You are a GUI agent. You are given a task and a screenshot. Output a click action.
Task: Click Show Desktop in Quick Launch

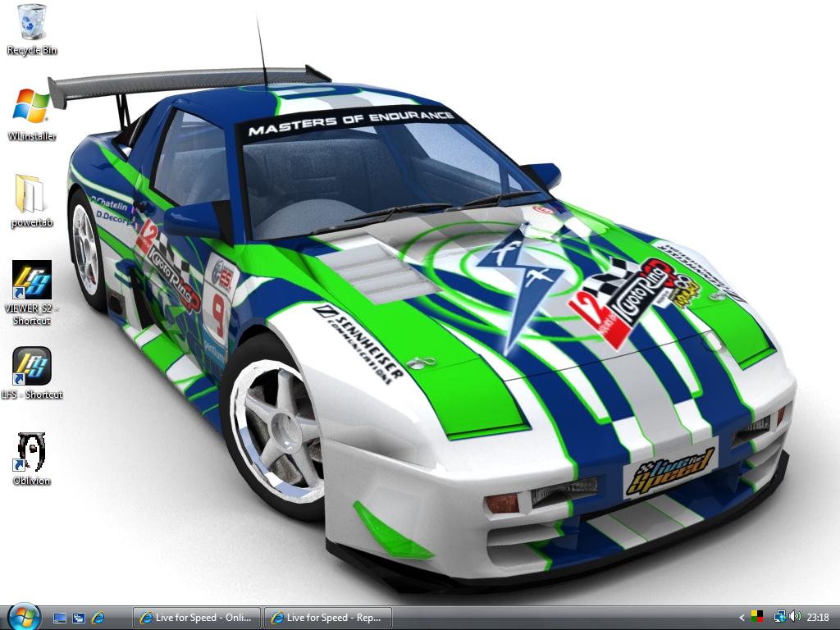[59, 618]
